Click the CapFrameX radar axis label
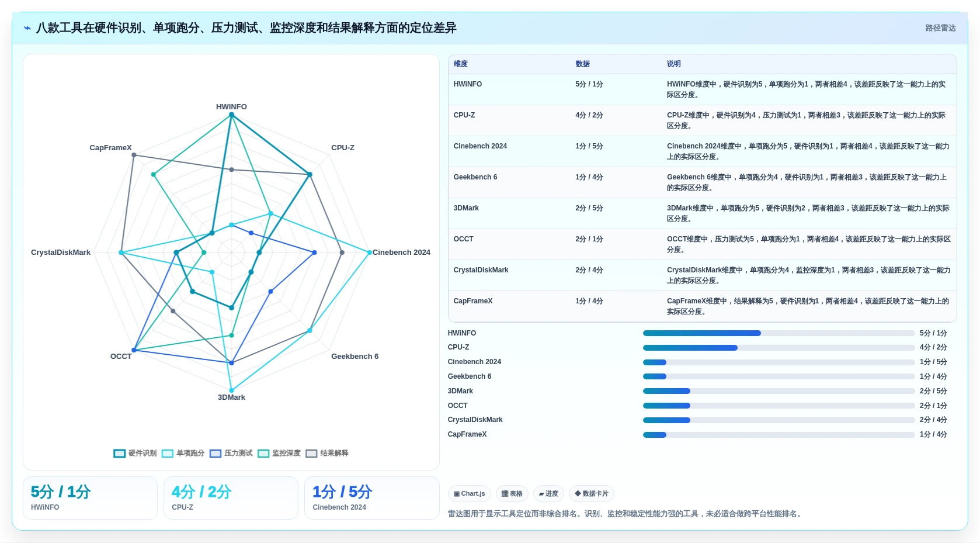 (x=110, y=148)
